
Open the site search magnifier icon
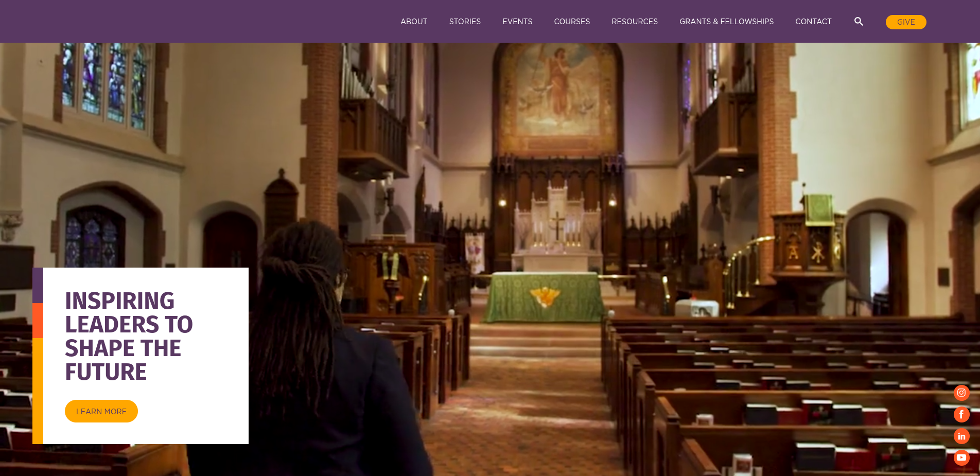[859, 21]
